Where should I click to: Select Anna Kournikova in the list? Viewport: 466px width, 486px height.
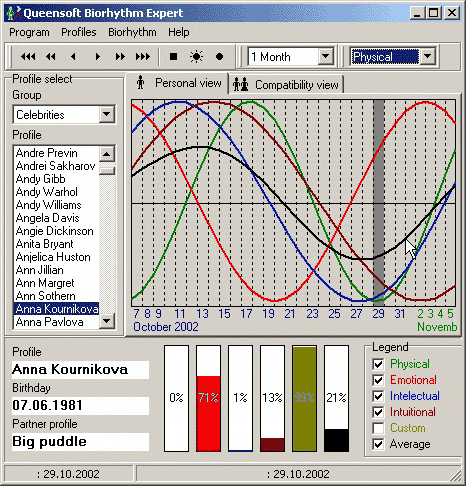[56, 309]
